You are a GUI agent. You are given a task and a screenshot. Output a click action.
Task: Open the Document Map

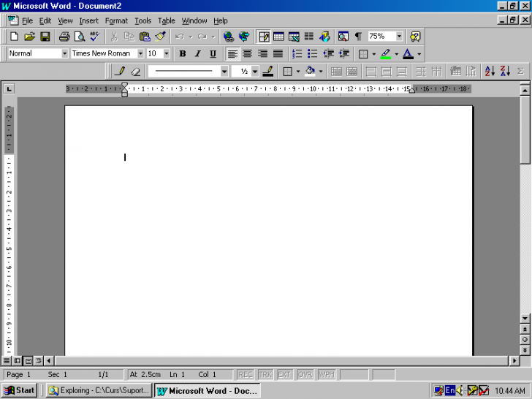pos(343,37)
